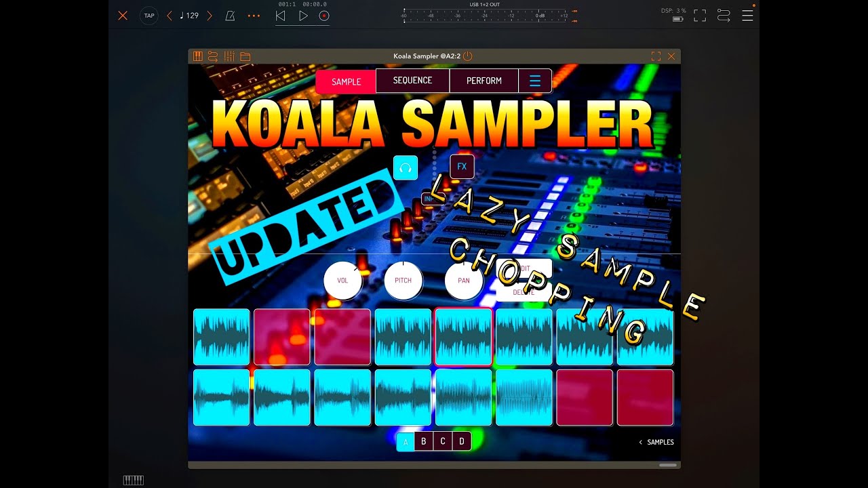
Task: Click the partly hidden EDIT button
Action: pyautogui.click(x=524, y=268)
